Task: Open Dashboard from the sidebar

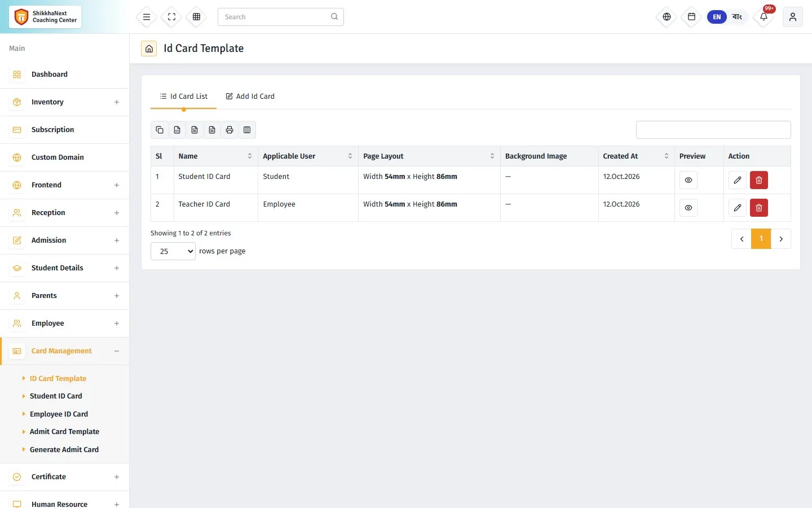Action: pos(65,75)
